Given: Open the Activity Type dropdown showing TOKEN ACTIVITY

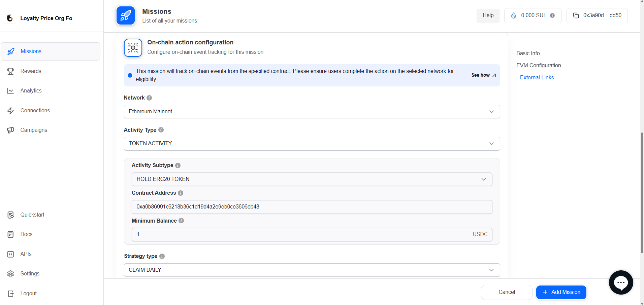Looking at the screenshot, I should click(312, 144).
